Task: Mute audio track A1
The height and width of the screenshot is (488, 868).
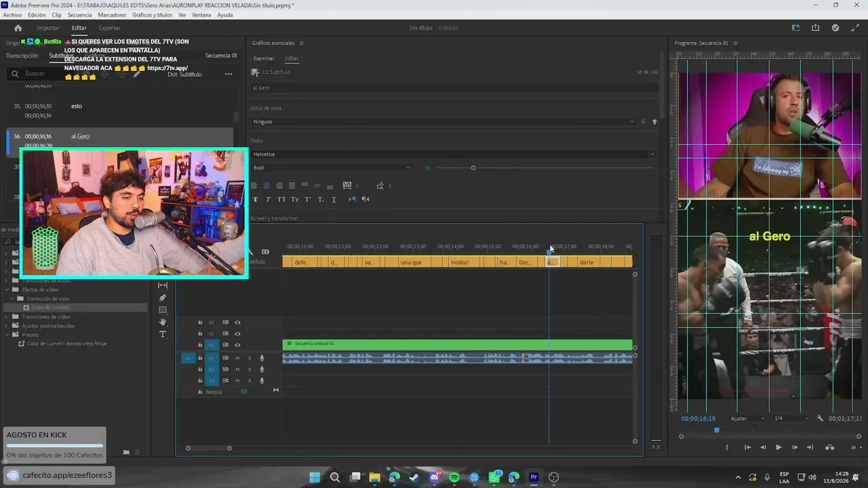Action: (x=237, y=358)
